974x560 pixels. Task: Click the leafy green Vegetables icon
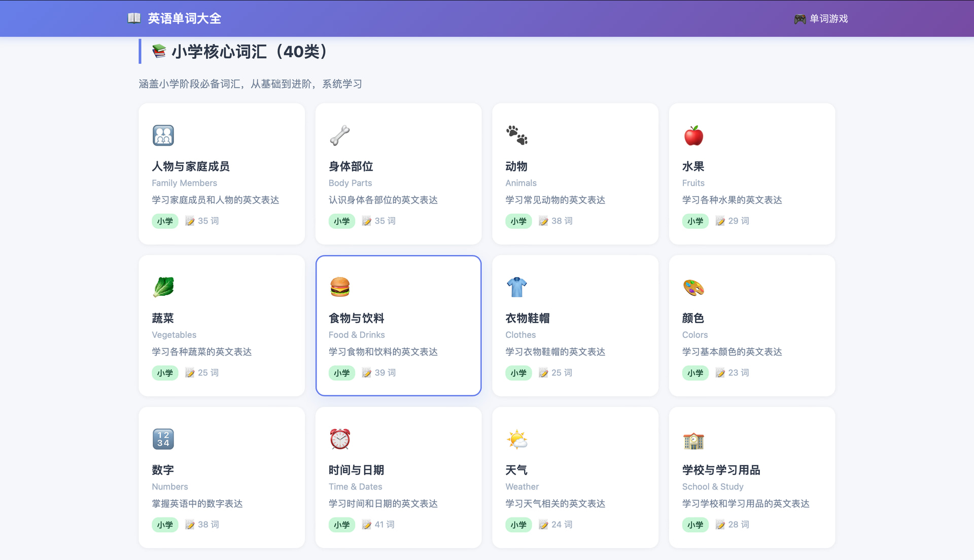163,287
